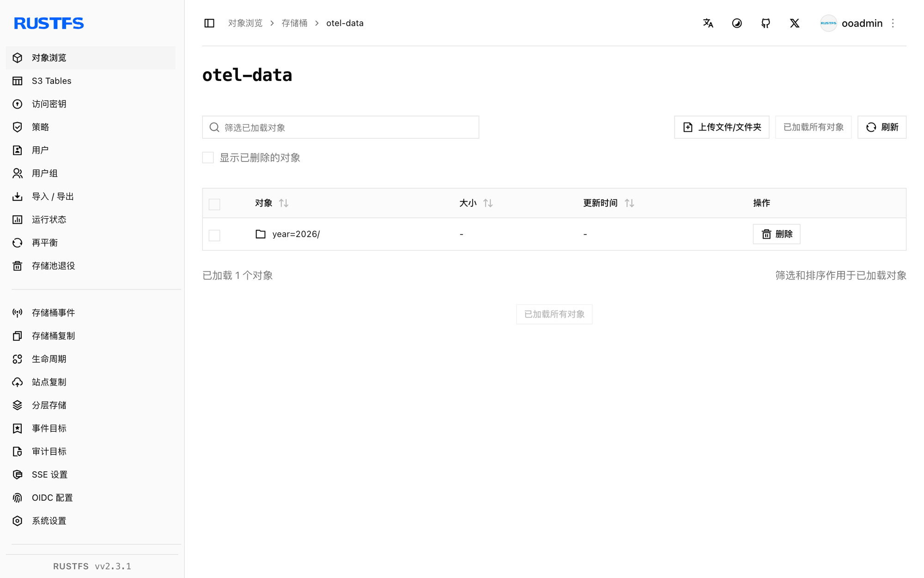The width and height of the screenshot is (924, 578).
Task: Enable 显示已删除的对象 checkbox
Action: click(208, 158)
